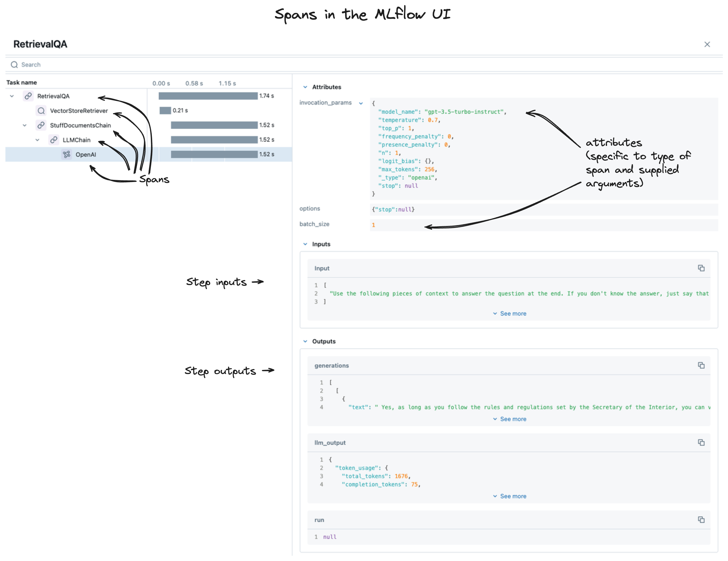Collapse the Outputs section
728x561 pixels.
(x=305, y=341)
